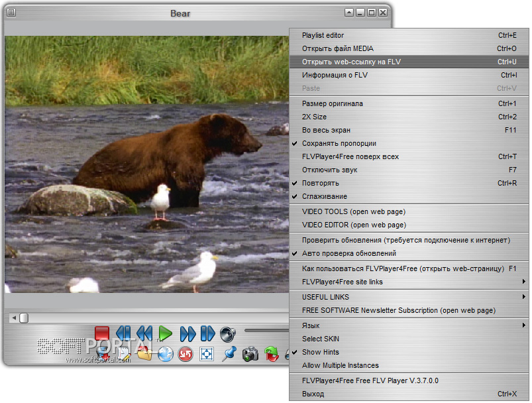Toggle 'Сглаживание' smoothing option
532x403 pixels.
click(409, 197)
